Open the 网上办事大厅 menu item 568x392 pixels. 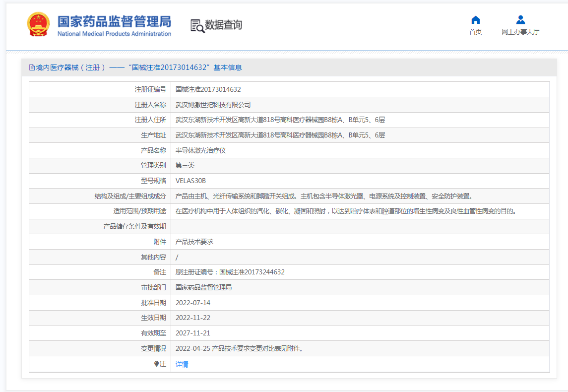(520, 32)
